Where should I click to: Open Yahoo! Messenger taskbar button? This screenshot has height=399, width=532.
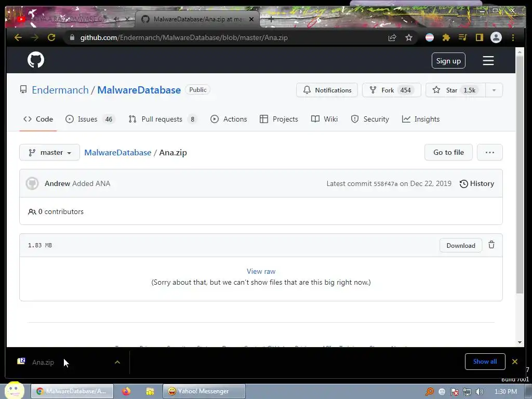click(204, 391)
